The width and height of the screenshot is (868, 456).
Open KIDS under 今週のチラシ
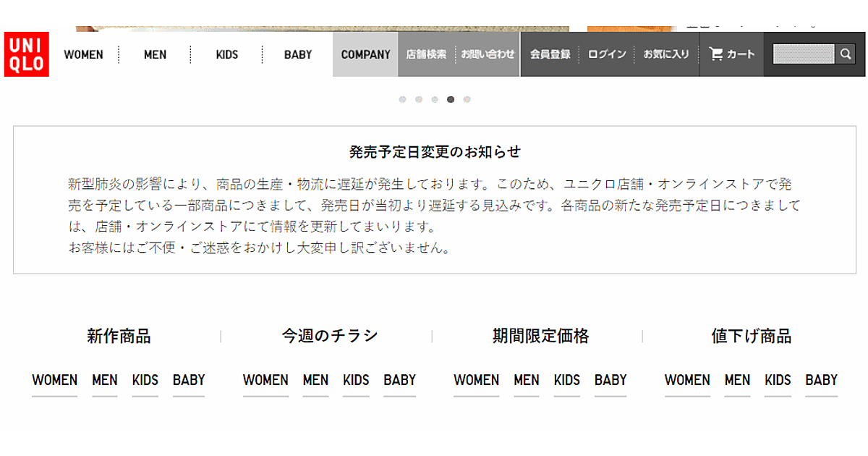pos(356,380)
